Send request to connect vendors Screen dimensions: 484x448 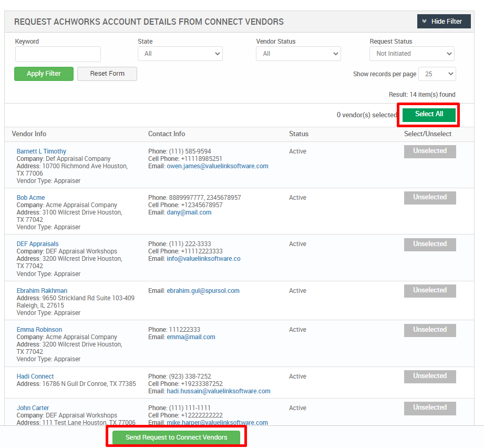[x=176, y=437]
